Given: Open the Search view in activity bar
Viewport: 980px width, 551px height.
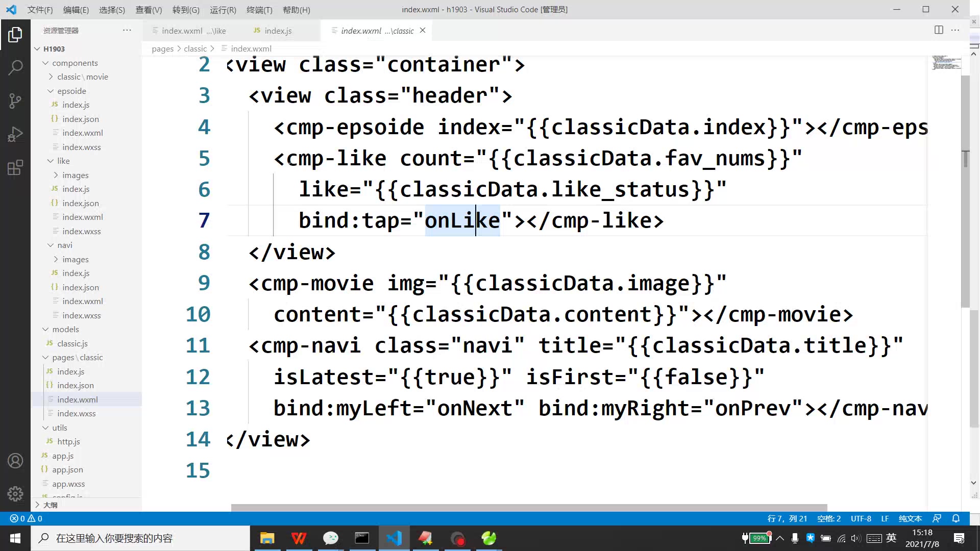Looking at the screenshot, I should point(15,67).
